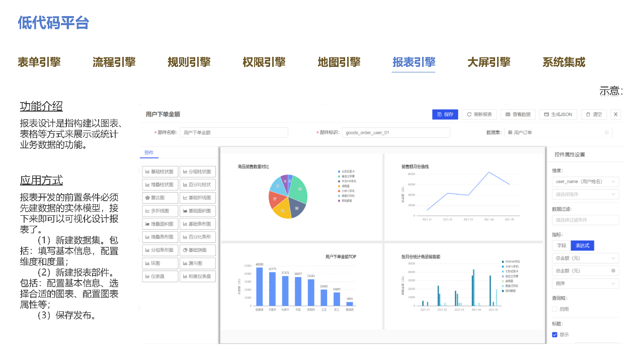The height and width of the screenshot is (362, 644).
Task: Expand the 请选择排序 sort dropdown
Action: tap(585, 194)
